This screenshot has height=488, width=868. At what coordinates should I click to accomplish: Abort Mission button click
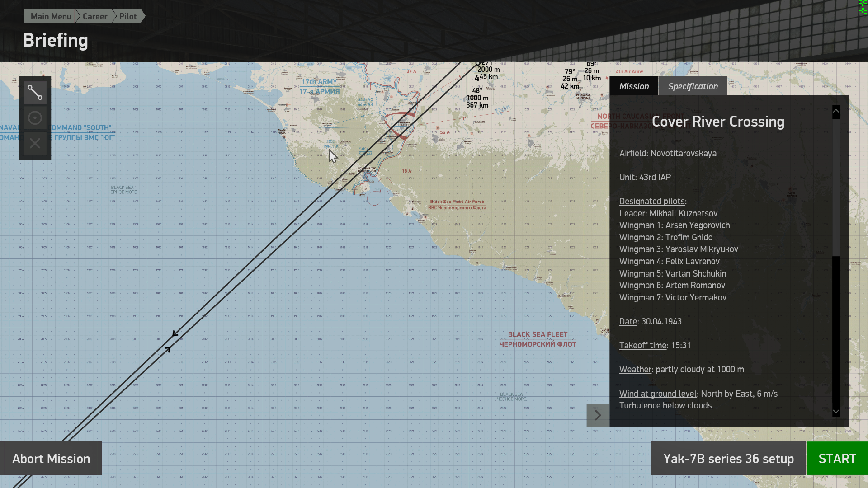(x=51, y=459)
